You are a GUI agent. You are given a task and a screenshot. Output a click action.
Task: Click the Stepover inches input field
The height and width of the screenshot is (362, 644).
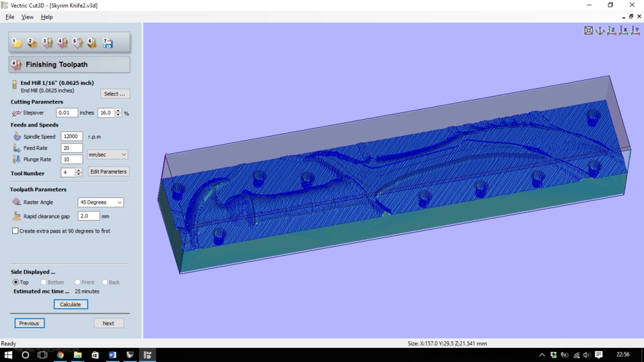(x=67, y=112)
